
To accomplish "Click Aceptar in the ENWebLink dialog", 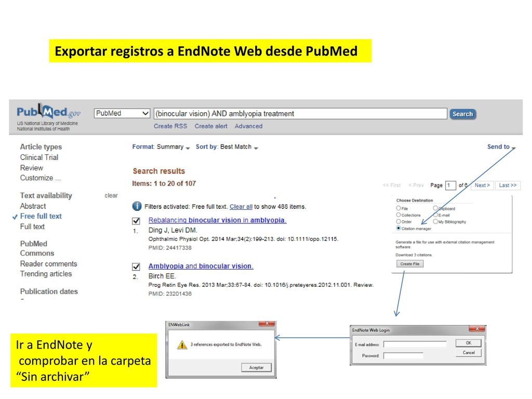I will coord(256,367).
